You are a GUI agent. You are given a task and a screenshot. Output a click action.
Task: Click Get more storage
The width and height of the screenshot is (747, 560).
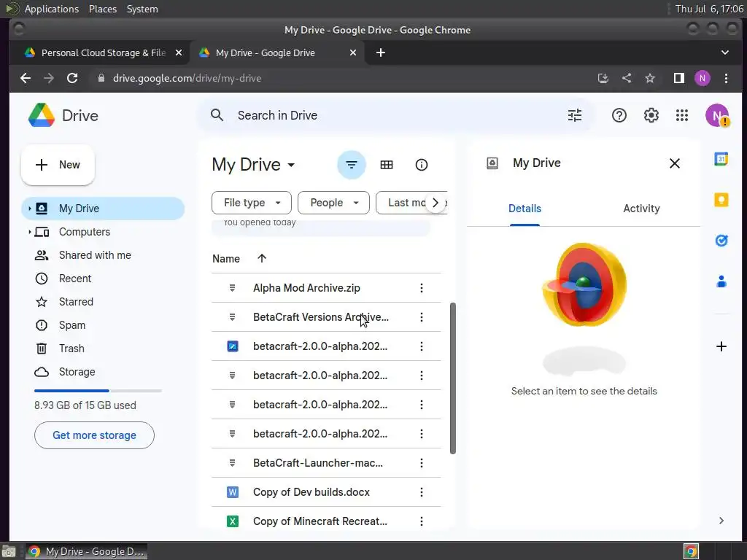(94, 435)
